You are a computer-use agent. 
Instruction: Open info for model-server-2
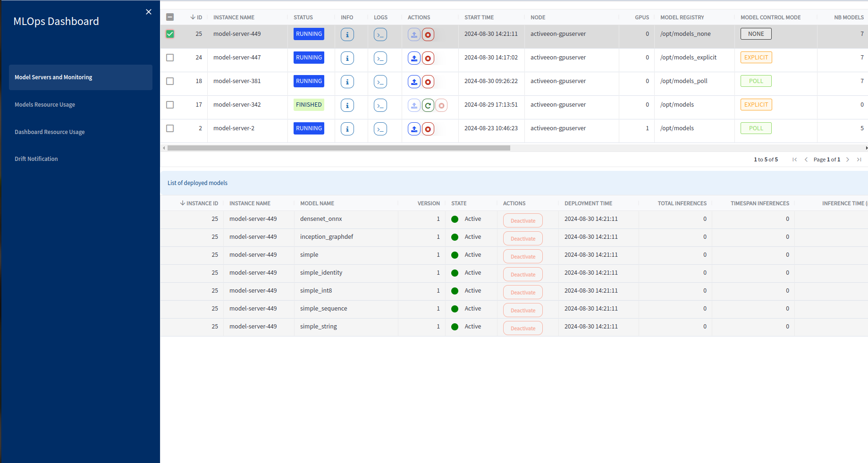point(347,129)
